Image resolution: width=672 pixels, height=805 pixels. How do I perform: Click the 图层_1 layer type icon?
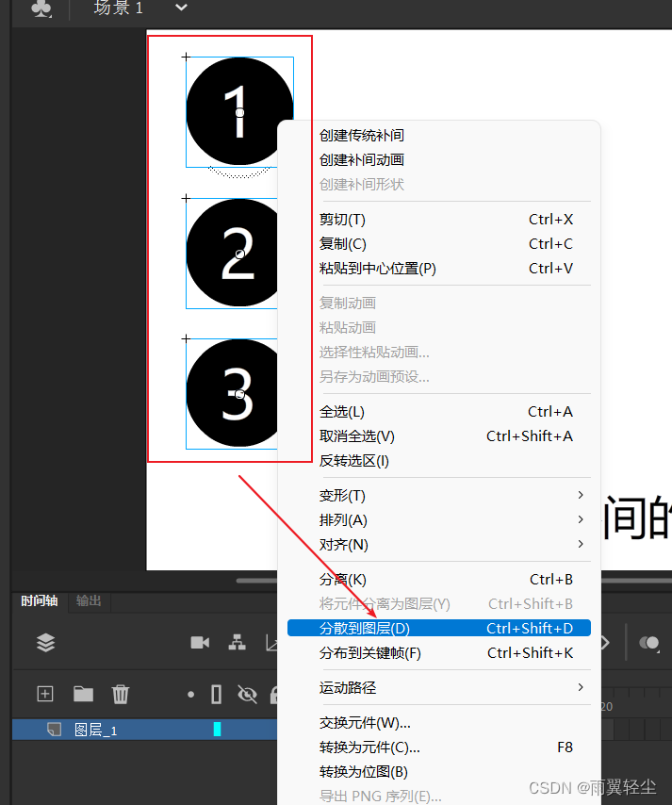click(x=54, y=730)
